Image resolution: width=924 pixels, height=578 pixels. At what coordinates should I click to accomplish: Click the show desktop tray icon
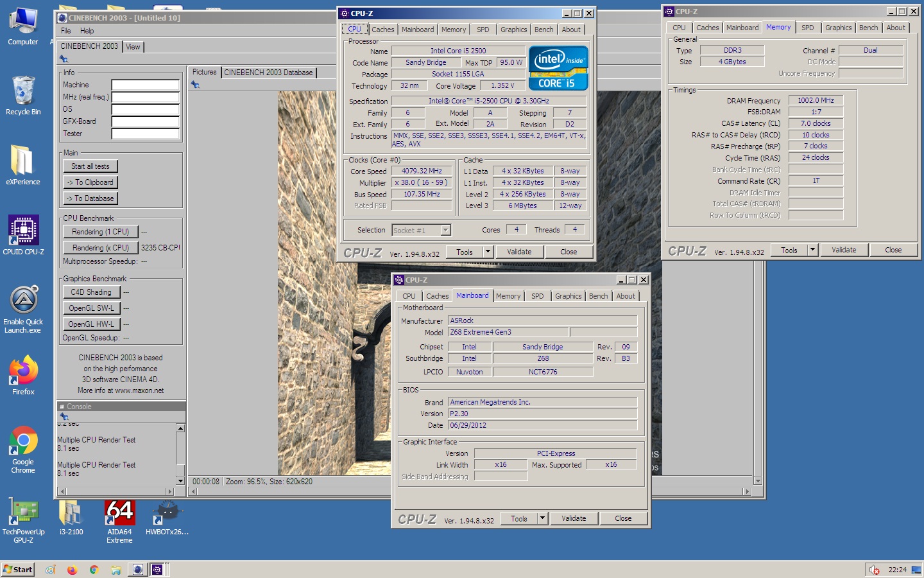pos(916,570)
